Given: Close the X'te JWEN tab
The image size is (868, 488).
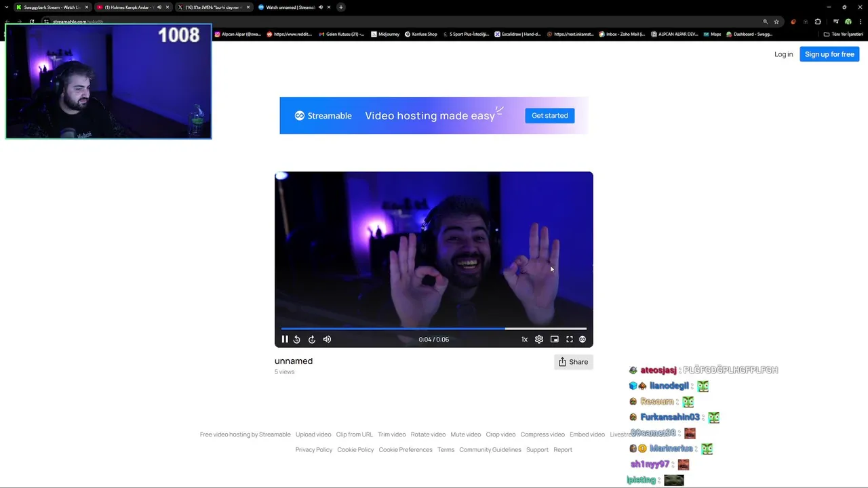Looking at the screenshot, I should click(x=248, y=7).
